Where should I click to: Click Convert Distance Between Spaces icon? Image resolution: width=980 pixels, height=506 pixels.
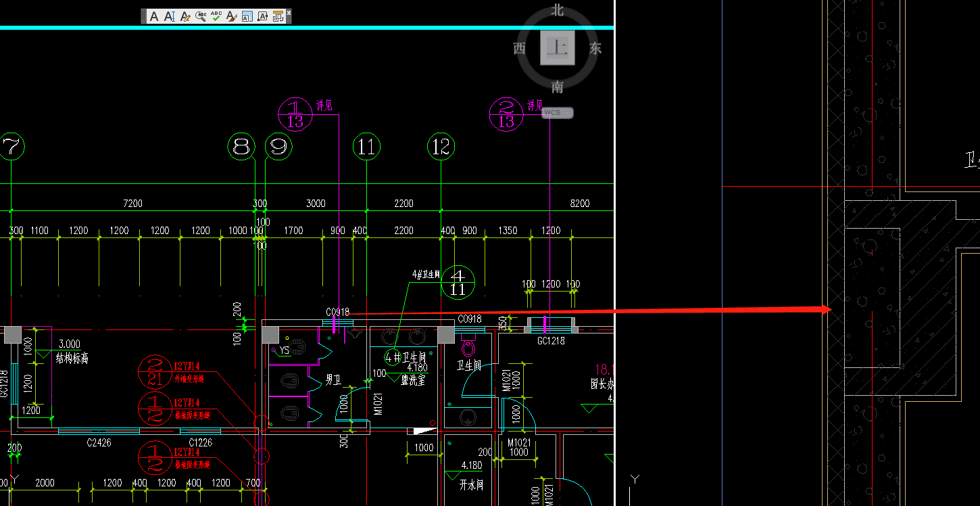click(x=278, y=16)
